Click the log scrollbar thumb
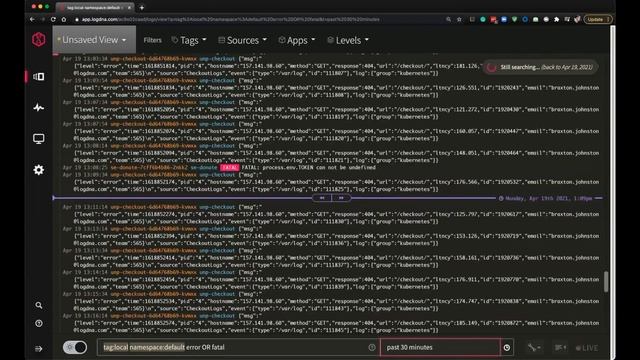 click(x=606, y=282)
